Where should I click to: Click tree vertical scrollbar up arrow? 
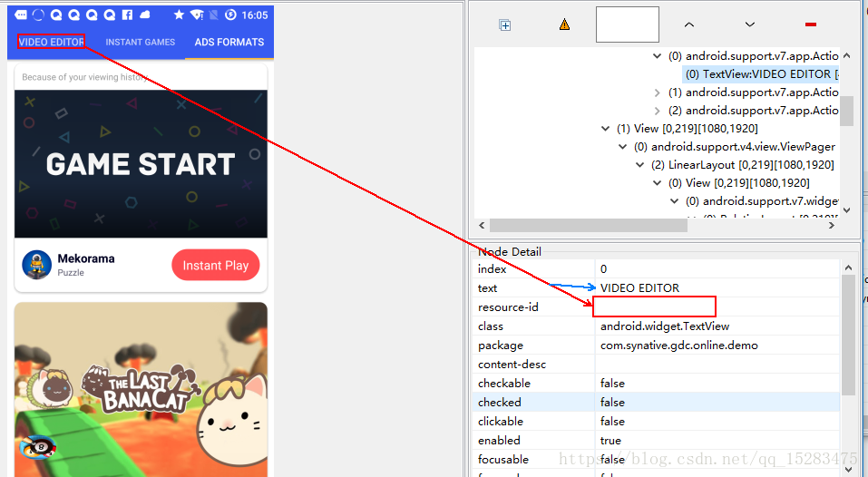pyautogui.click(x=846, y=56)
